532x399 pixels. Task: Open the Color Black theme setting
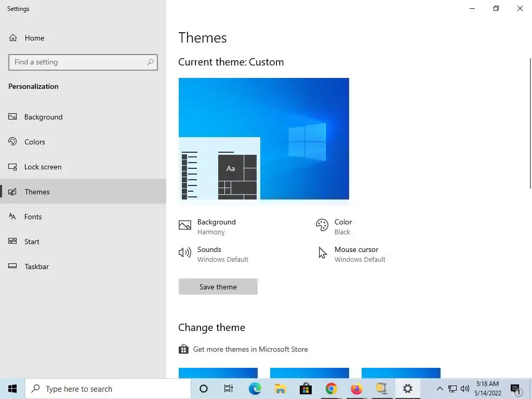[334, 227]
